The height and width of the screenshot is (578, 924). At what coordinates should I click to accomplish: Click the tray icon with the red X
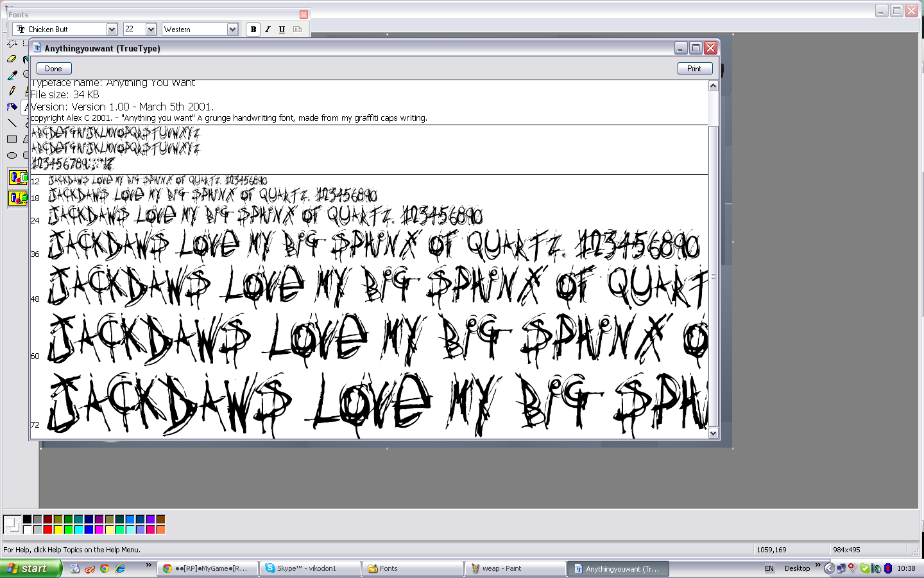852,568
